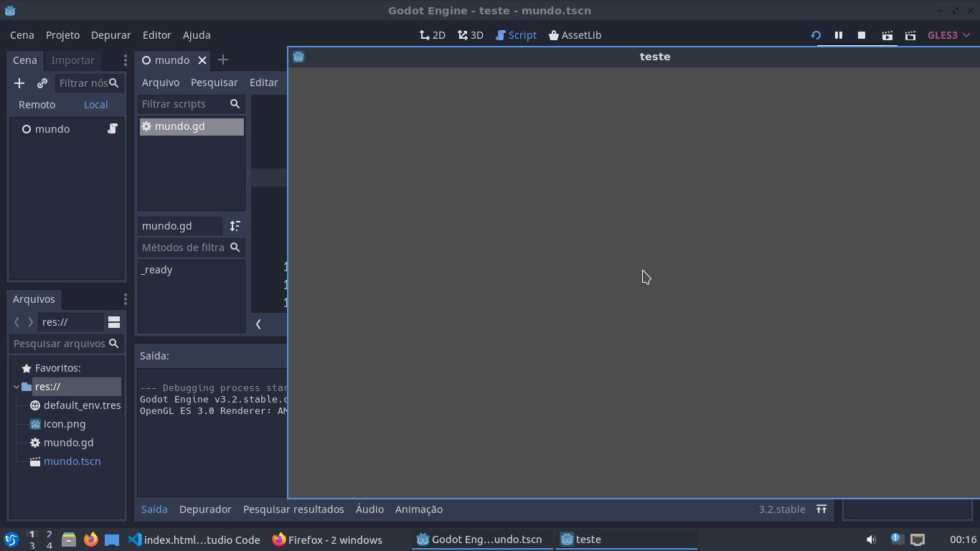Open the script attached to mundo node

point(113,128)
